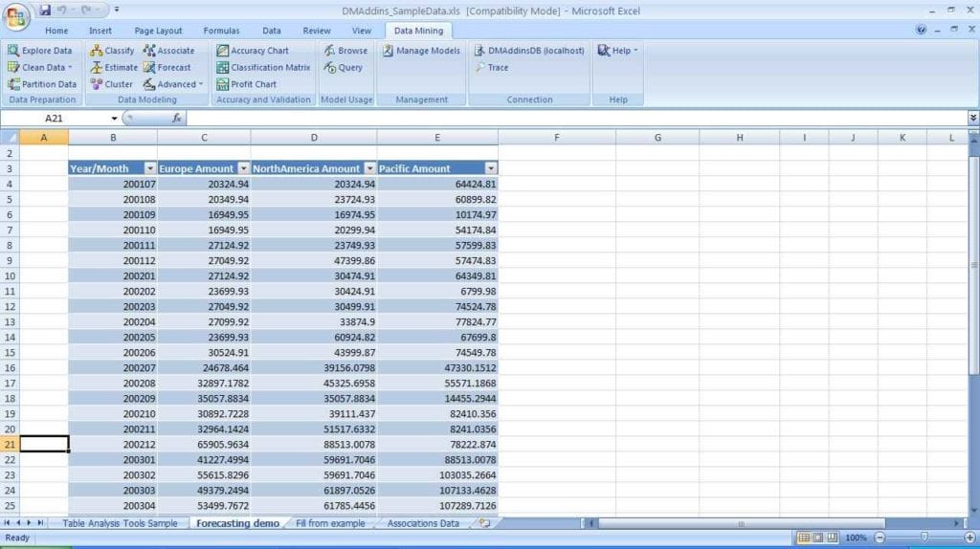Viewport: 980px width, 549px height.
Task: Click the Insert Function fx button
Action: (x=176, y=118)
